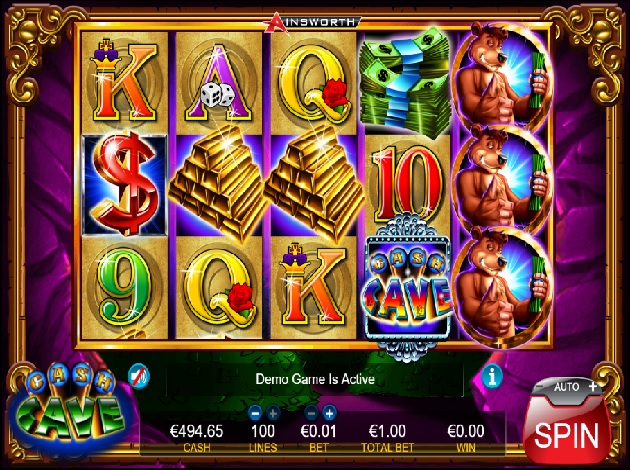The width and height of the screenshot is (630, 470).
Task: Click the Cash Cave scatter symbol on reel four
Action: pos(407,287)
